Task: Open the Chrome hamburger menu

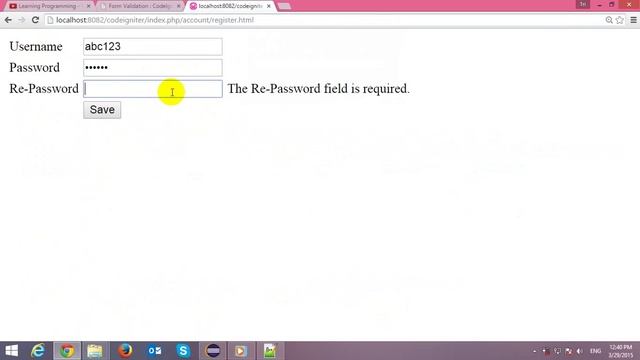Action: tap(633, 20)
